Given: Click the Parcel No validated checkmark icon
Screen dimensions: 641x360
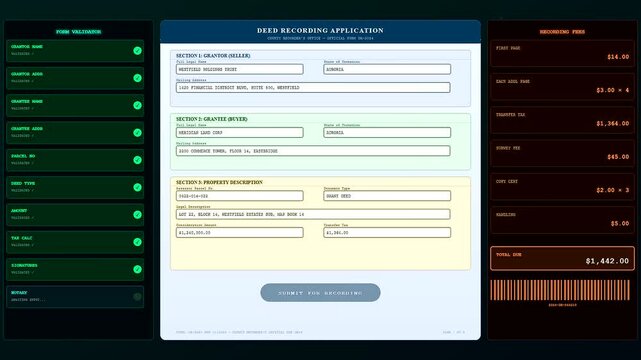Looking at the screenshot, I should click(137, 160).
